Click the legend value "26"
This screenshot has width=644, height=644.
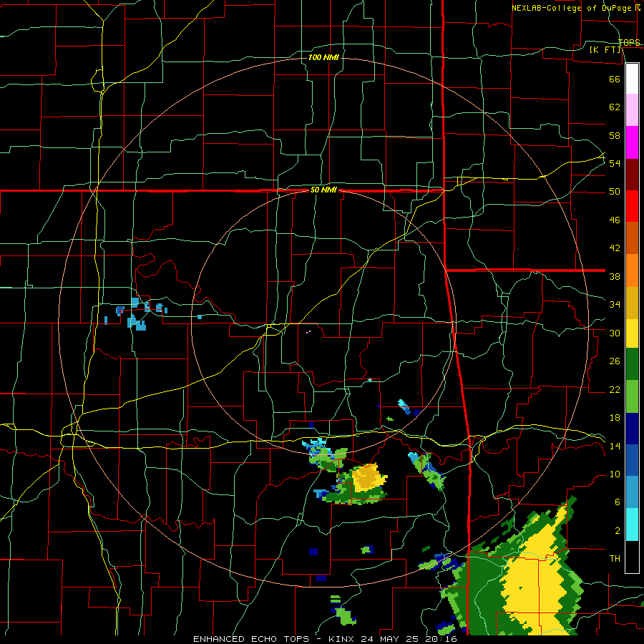click(615, 361)
